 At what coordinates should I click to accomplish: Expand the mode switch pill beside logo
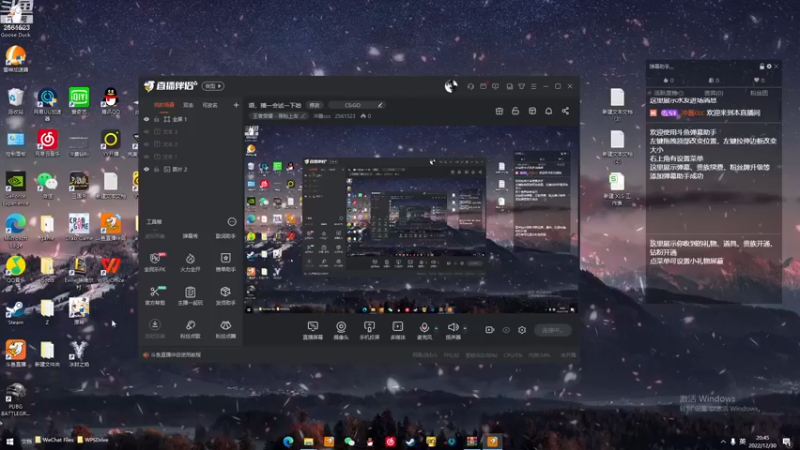[x=213, y=86]
